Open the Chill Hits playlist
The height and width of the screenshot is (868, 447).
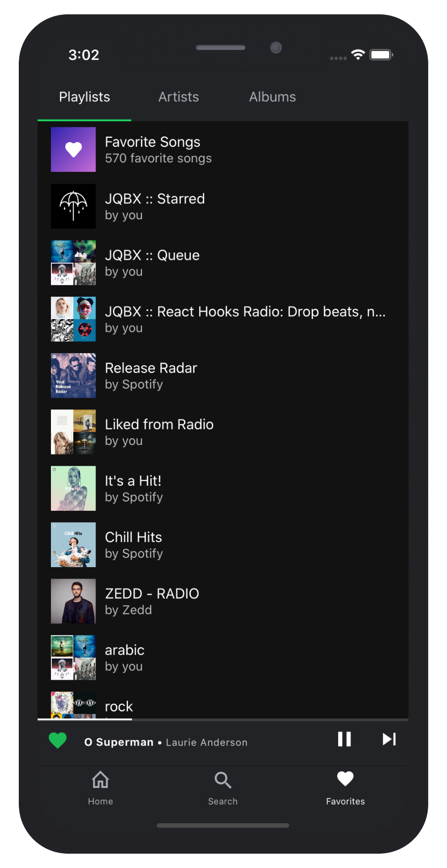click(x=134, y=544)
